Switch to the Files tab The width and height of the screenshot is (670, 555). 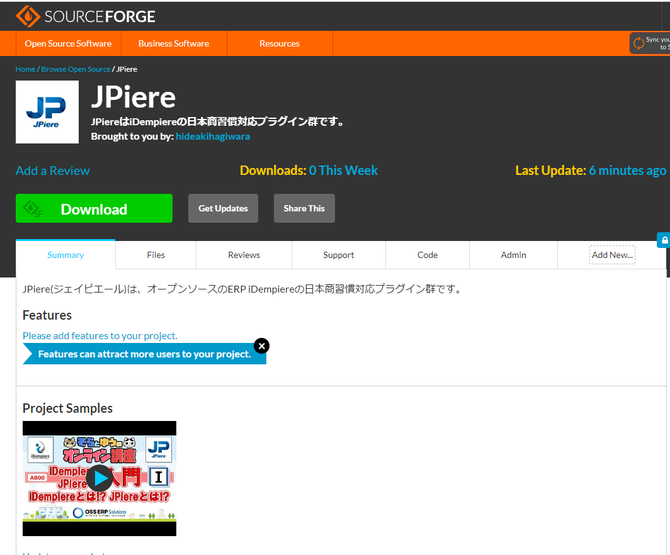click(156, 255)
